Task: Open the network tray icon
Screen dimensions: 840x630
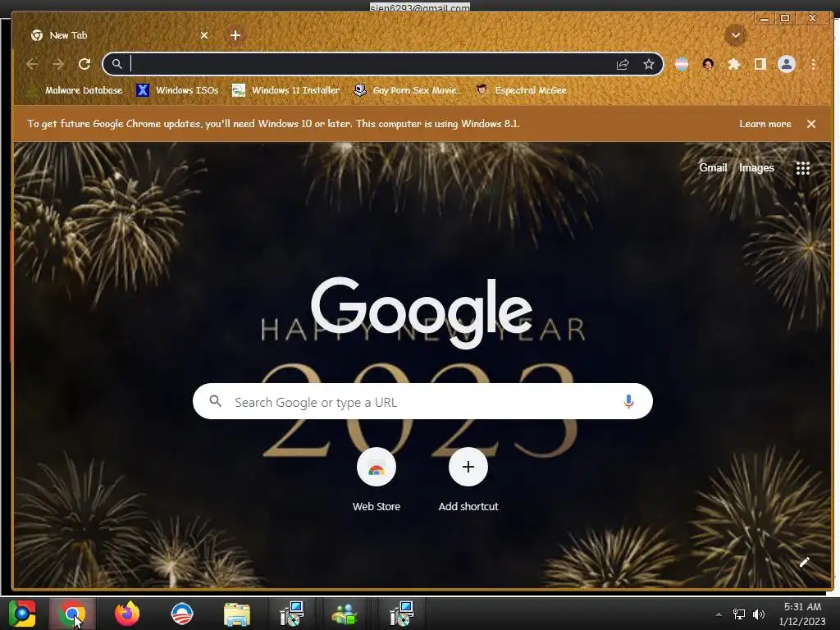Action: [x=739, y=614]
